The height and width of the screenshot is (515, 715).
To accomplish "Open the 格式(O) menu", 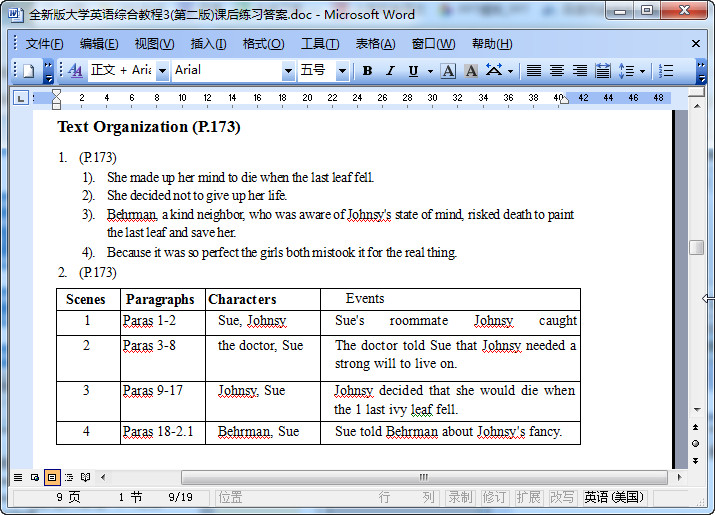I will click(x=264, y=44).
